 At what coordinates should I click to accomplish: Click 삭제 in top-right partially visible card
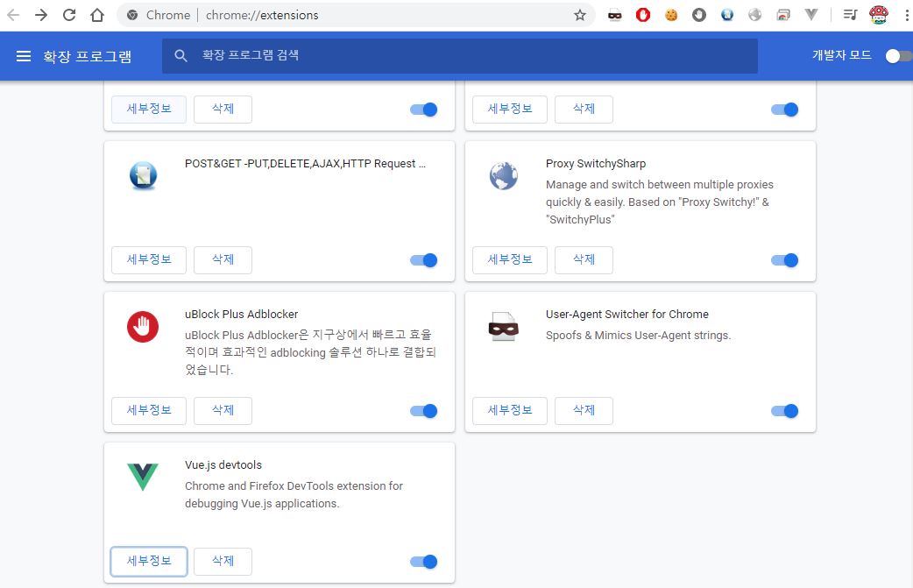[584, 109]
